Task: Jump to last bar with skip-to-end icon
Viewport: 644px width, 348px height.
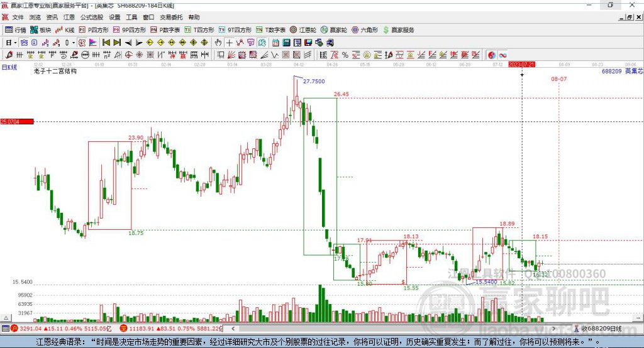Action: point(117,43)
